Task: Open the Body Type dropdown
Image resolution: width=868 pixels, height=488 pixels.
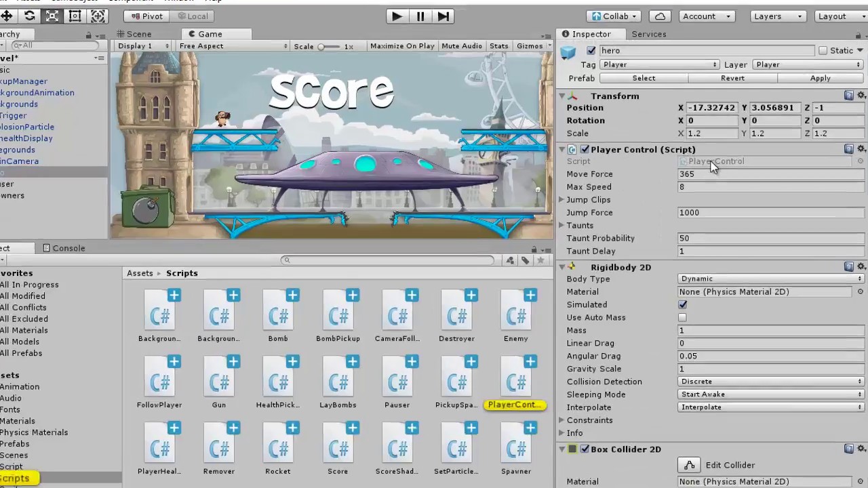Action: coord(771,279)
